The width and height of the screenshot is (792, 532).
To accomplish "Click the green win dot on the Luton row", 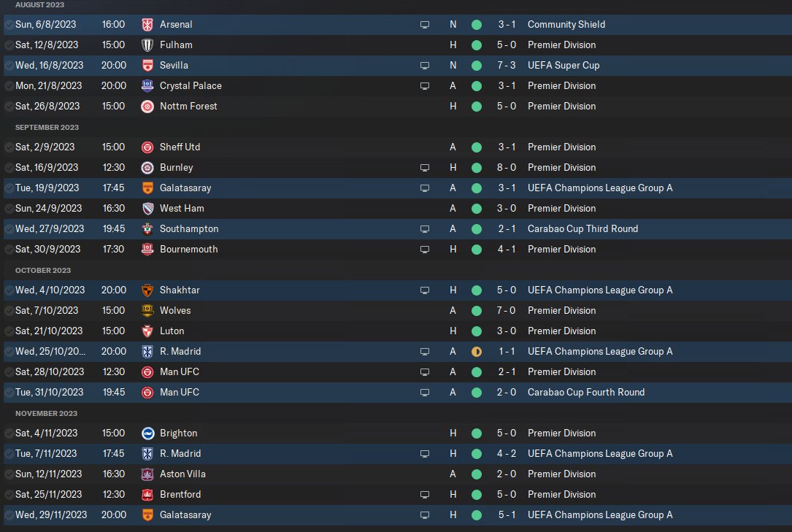I will [477, 331].
